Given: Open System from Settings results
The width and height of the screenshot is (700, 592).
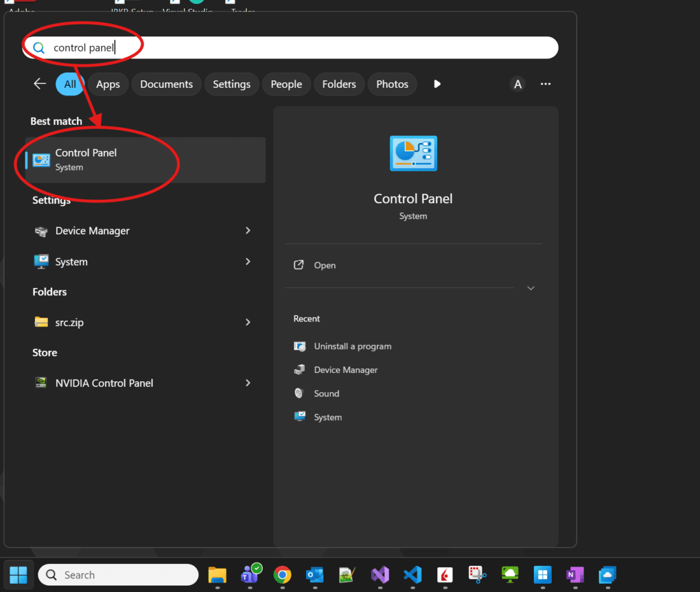Looking at the screenshot, I should (143, 262).
